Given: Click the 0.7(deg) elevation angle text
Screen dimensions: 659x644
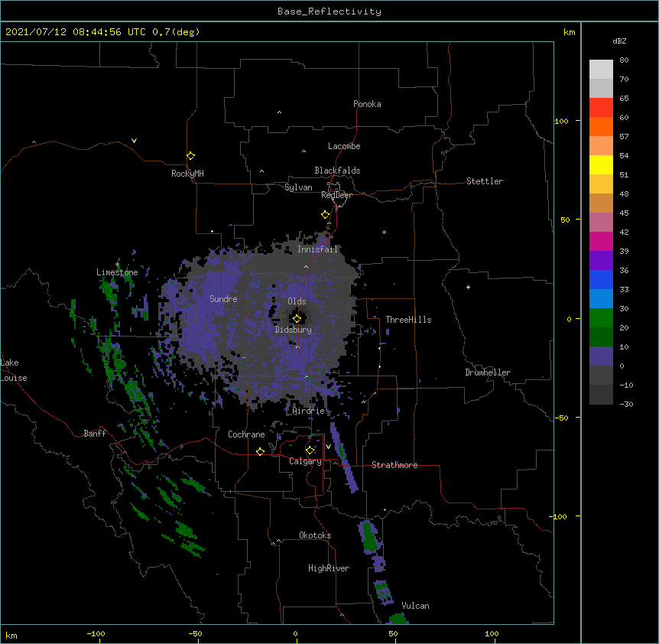Looking at the screenshot, I should tap(176, 32).
